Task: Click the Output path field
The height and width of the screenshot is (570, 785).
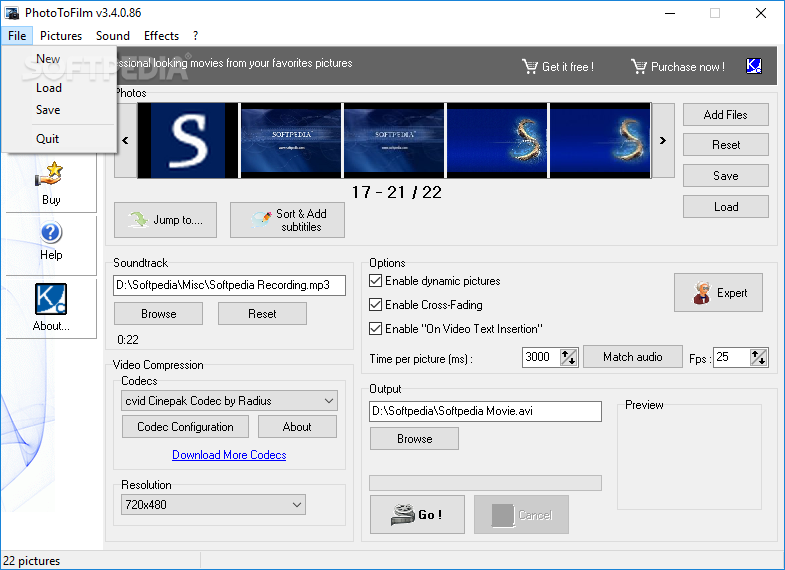Action: coord(485,411)
